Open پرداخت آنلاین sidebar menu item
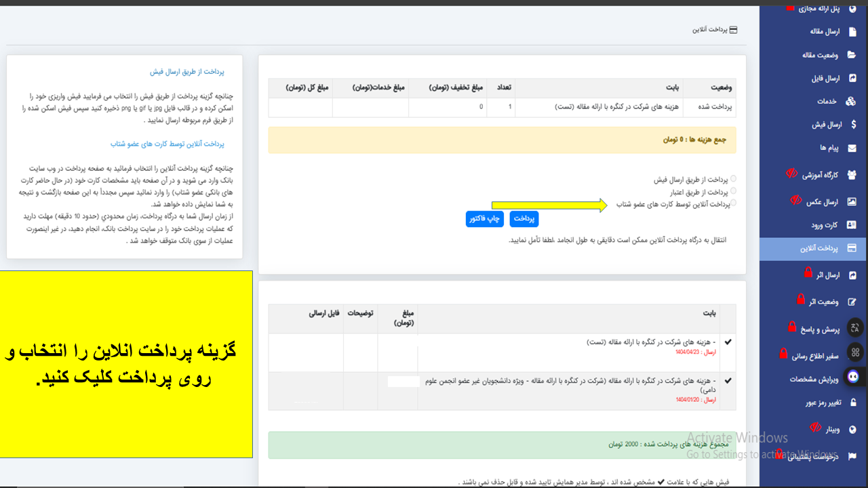868x488 pixels. tap(814, 249)
